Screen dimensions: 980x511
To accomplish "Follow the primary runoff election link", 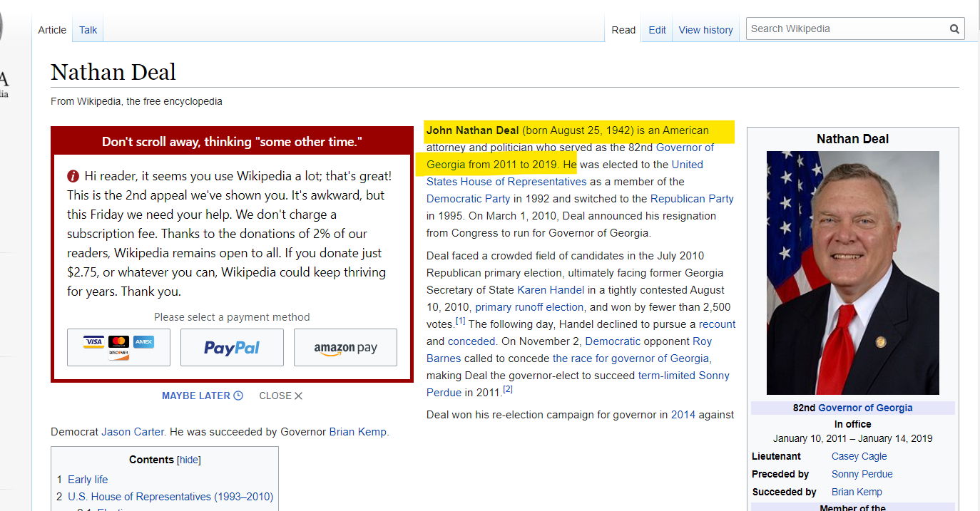I will [529, 307].
